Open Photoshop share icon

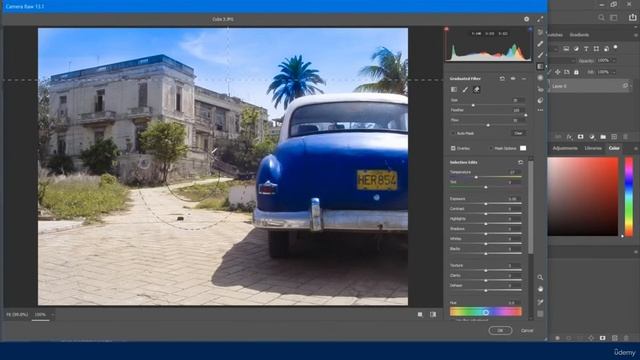click(x=633, y=18)
